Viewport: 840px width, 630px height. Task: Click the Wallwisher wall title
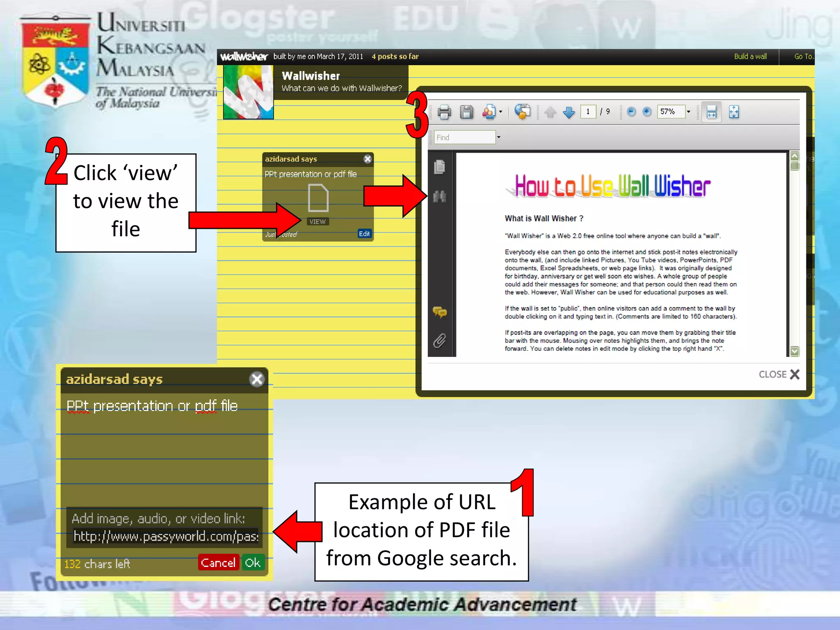point(311,76)
